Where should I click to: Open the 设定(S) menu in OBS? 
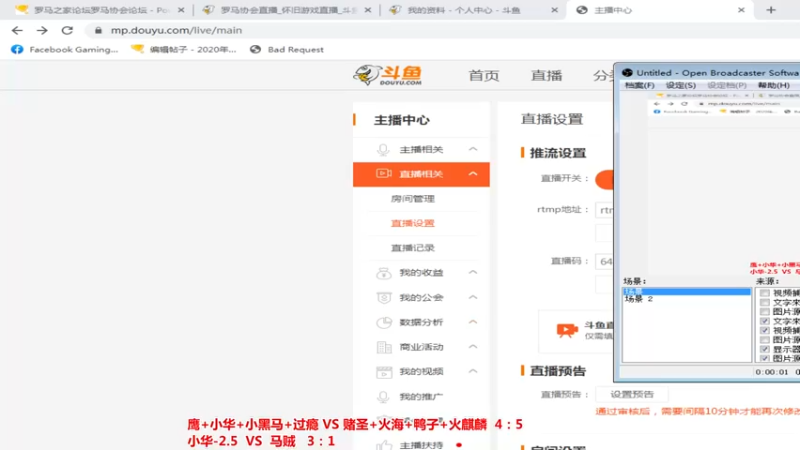tap(681, 85)
